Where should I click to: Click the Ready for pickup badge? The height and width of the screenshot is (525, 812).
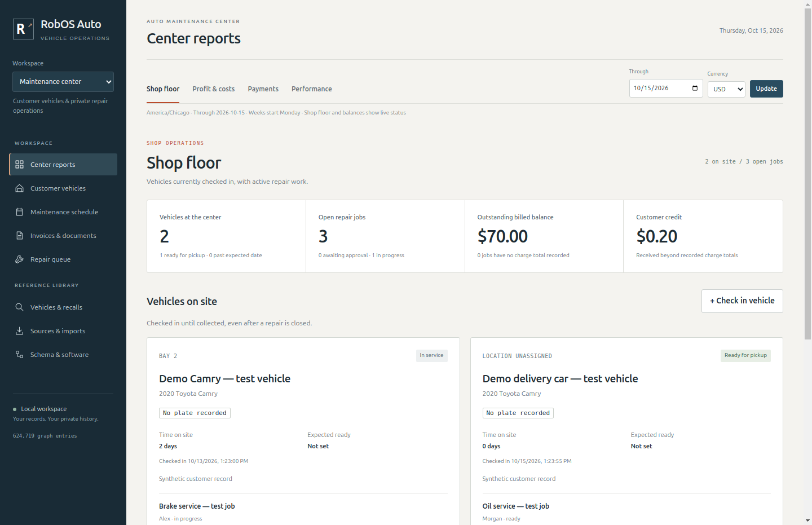pyautogui.click(x=745, y=355)
